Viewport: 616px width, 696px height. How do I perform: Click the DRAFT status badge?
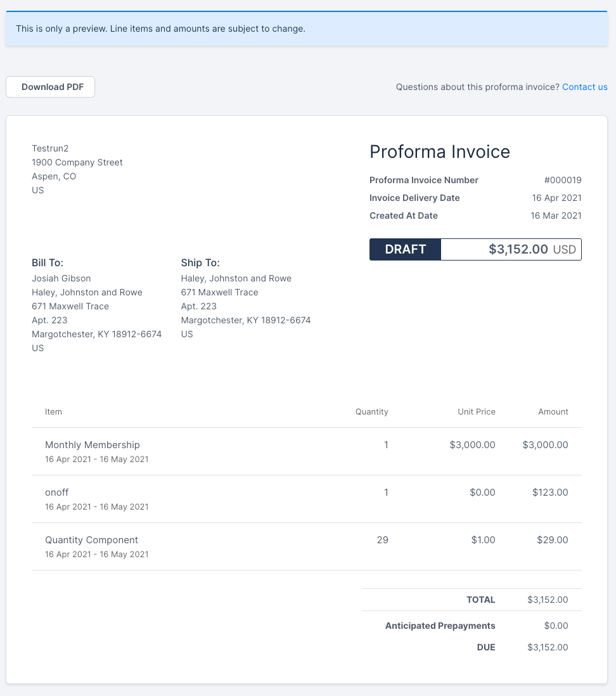coord(405,249)
